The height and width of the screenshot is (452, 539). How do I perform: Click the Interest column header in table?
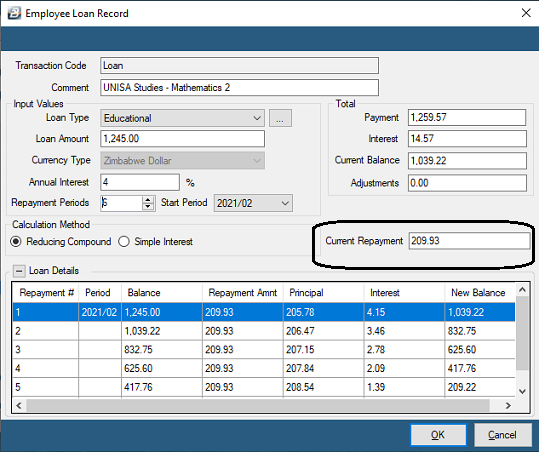404,293
